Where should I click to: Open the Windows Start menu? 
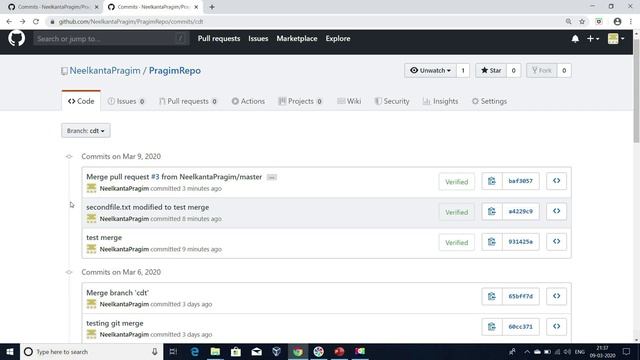10,351
